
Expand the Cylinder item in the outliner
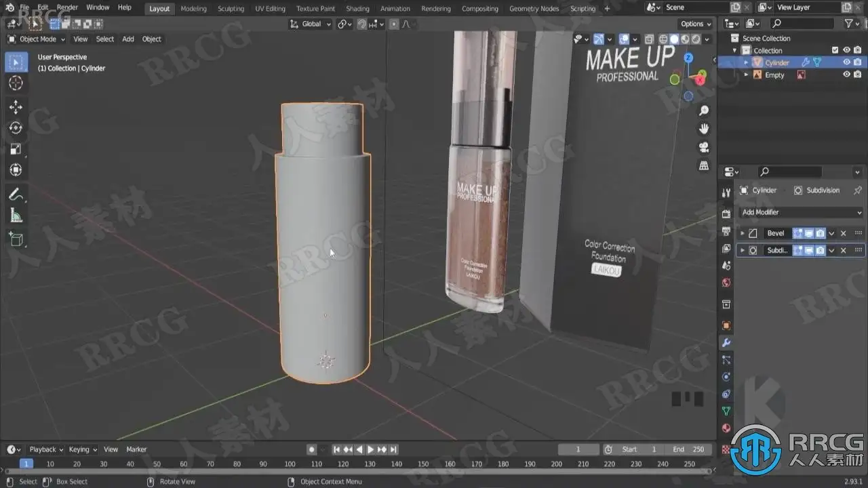pyautogui.click(x=747, y=62)
